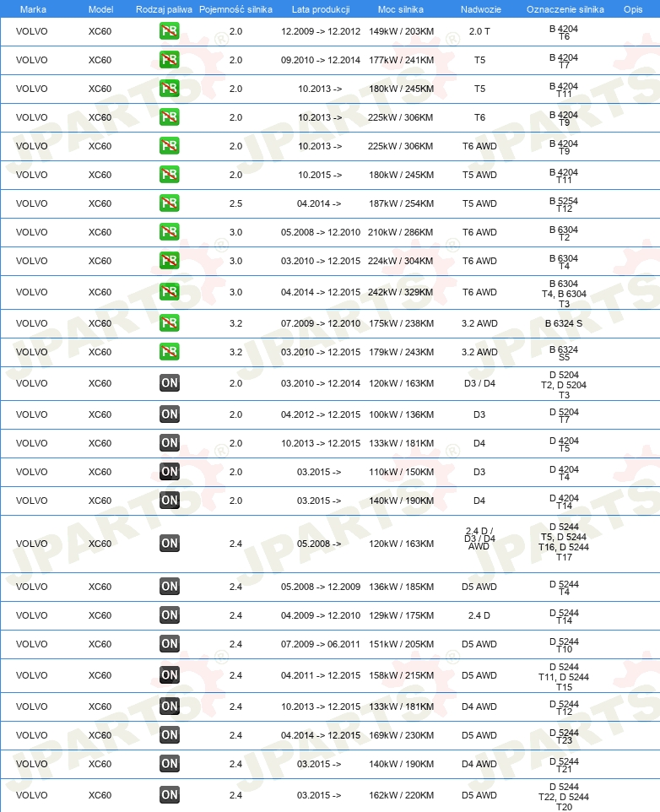Click the petrol icon in the T5 AWD 180kW row
Image resolution: width=660 pixels, height=812 pixels.
pos(170,175)
